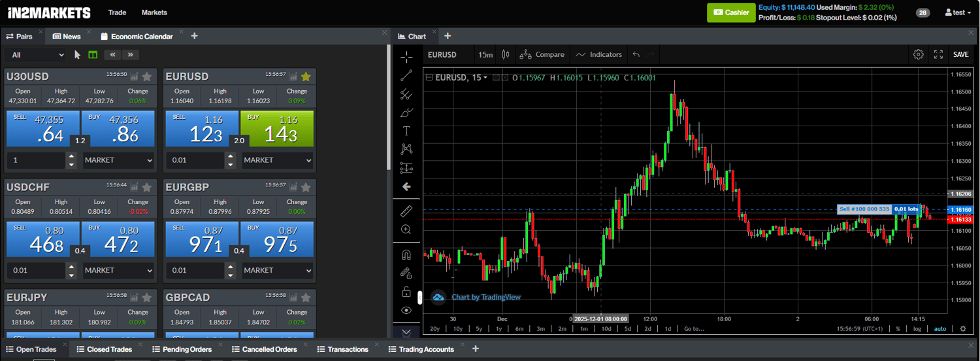Toggle visibility of all drawings (eye icon)
980x361 pixels.
406,311
